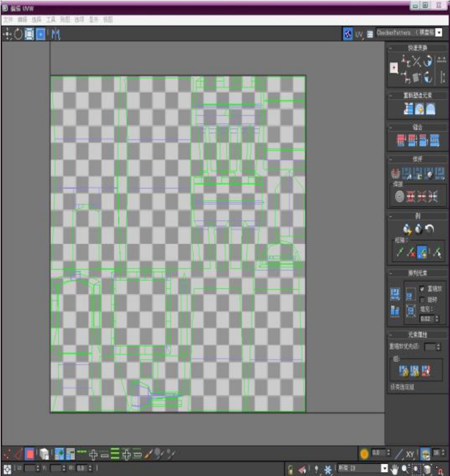The image size is (450, 476).
Task: Toggle the Lock Selection padlock icon
Action: (290, 470)
